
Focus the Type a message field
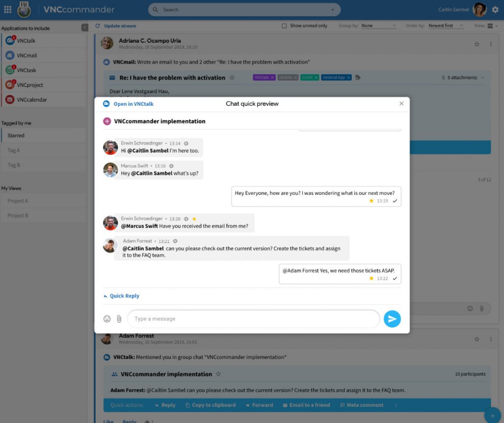253,319
